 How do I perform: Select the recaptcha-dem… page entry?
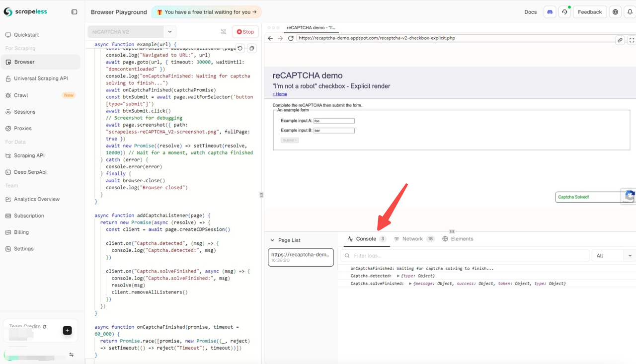pos(301,257)
